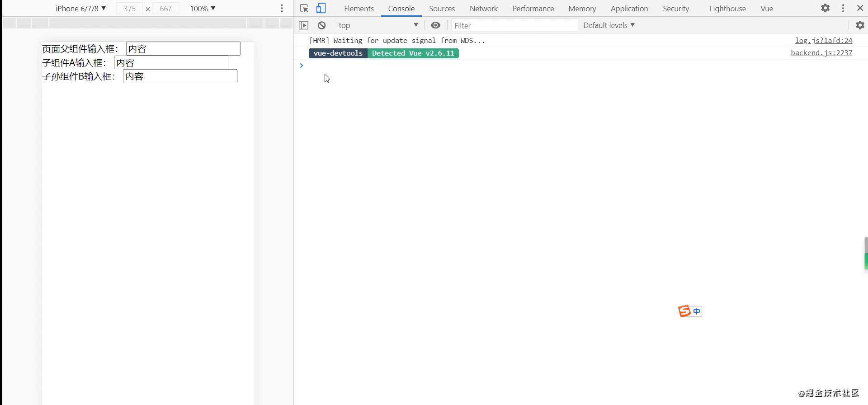The image size is (868, 405).
Task: Close the DevTools panel
Action: pos(860,8)
